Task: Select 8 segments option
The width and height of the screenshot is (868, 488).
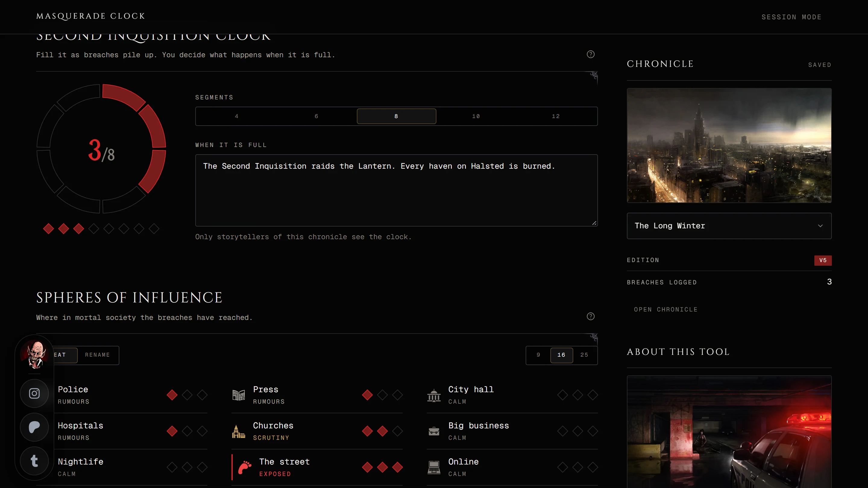Action: tap(396, 116)
